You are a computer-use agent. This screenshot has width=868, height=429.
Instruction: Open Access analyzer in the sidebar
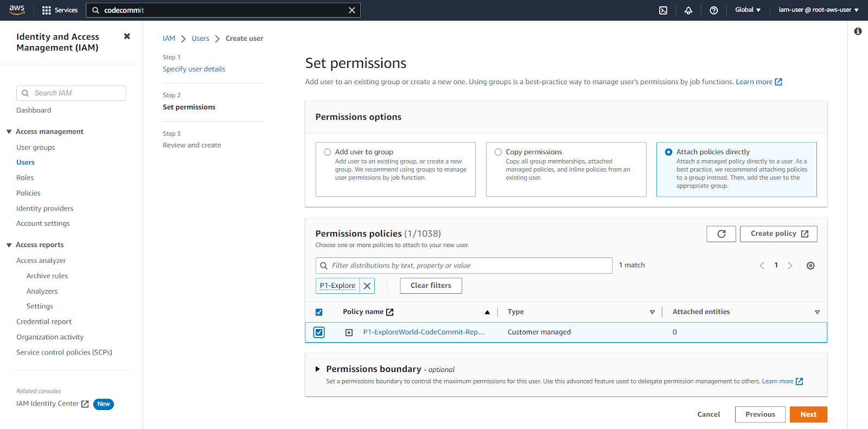41,261
